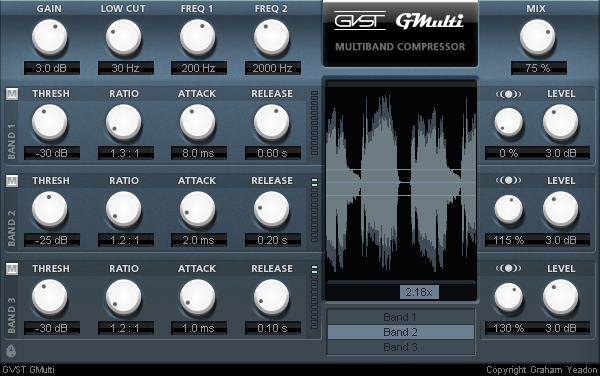Select the 200 Hz frequency value

pyautogui.click(x=199, y=68)
